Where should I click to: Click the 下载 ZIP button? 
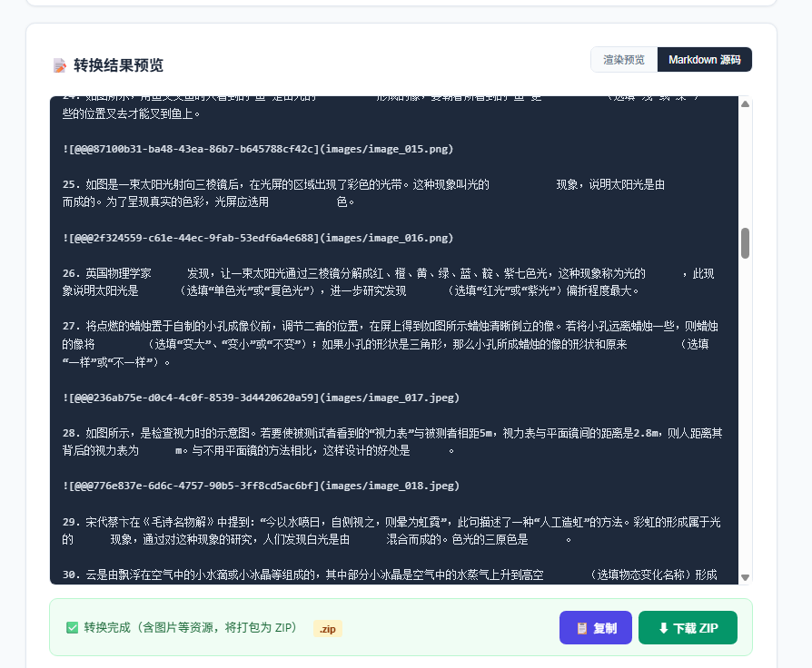click(x=688, y=627)
